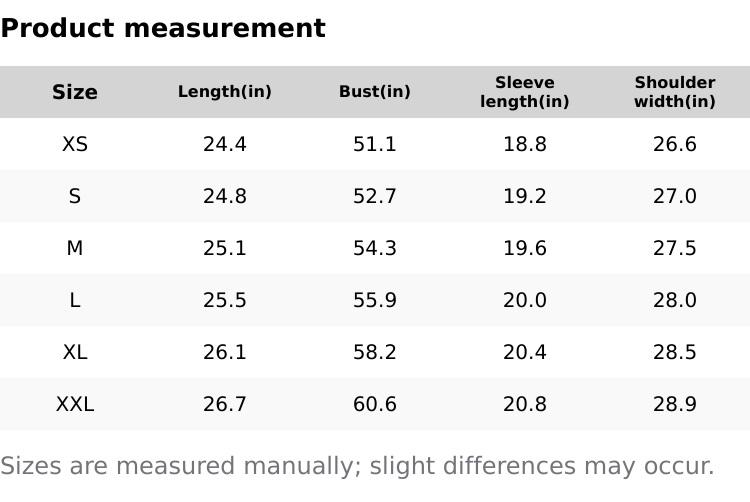This screenshot has height=502, width=750.
Task: Click the manual measurement disclaimer note
Action: tap(357, 466)
